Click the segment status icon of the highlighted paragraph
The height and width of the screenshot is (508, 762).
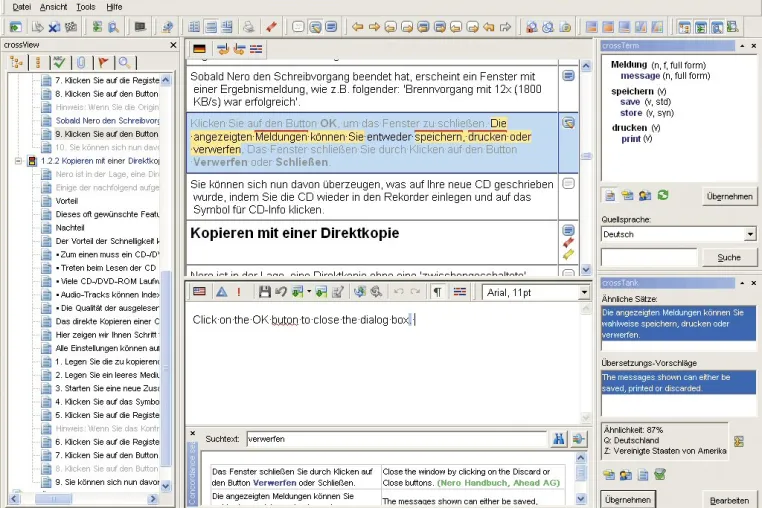point(568,123)
